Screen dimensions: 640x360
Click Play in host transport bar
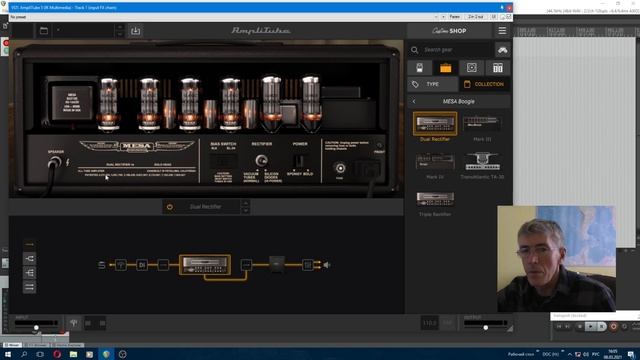pos(590,327)
